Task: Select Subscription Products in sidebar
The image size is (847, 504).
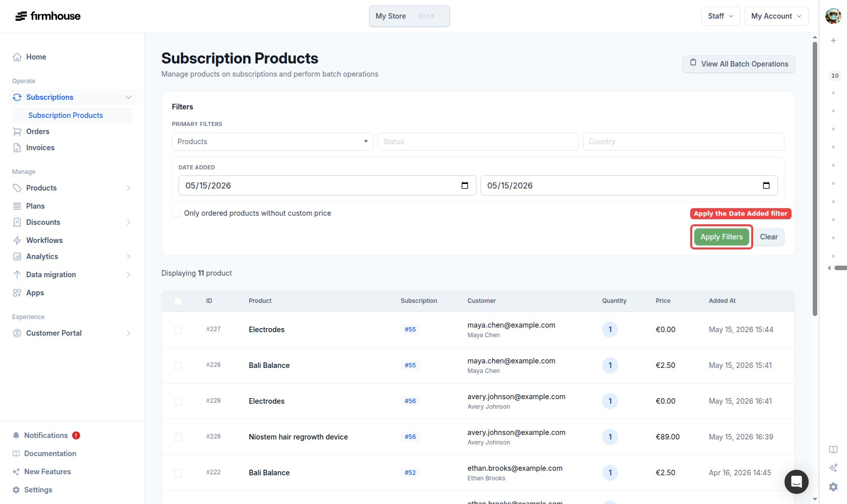Action: (x=66, y=115)
